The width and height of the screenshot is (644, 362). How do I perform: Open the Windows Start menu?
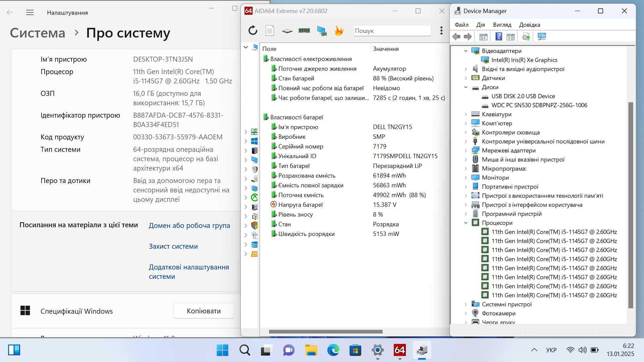click(x=222, y=350)
